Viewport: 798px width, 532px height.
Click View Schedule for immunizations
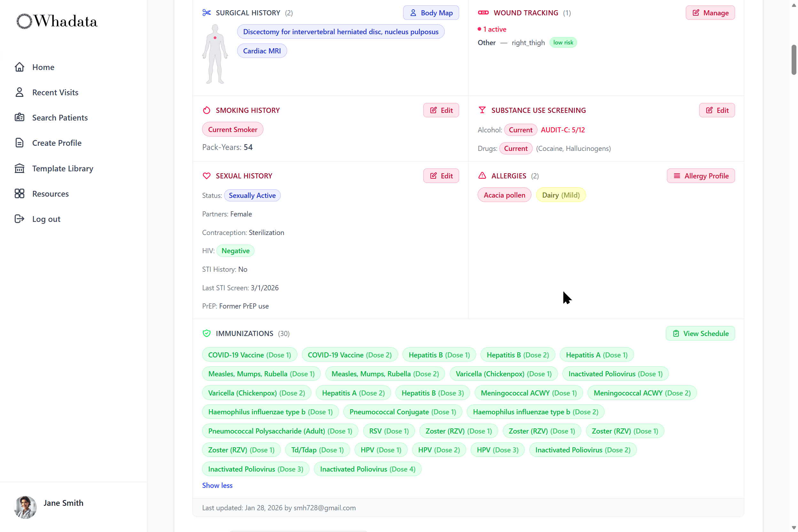click(x=700, y=333)
